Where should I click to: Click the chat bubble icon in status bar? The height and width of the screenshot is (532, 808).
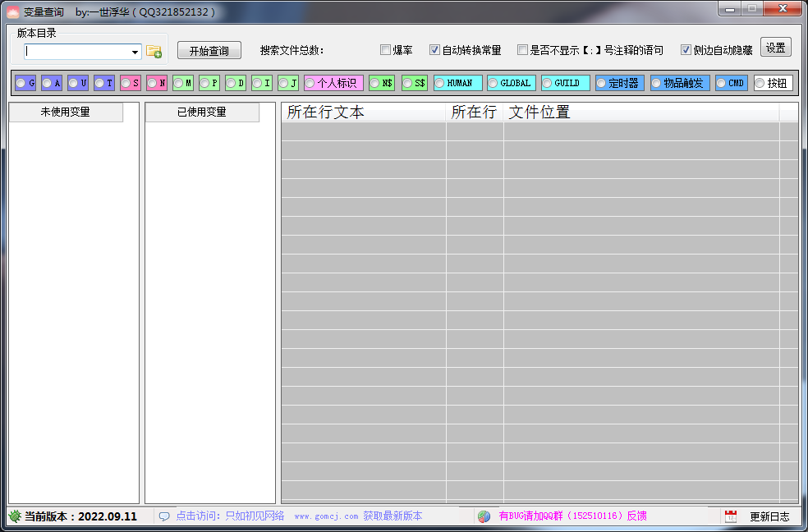[x=164, y=516]
